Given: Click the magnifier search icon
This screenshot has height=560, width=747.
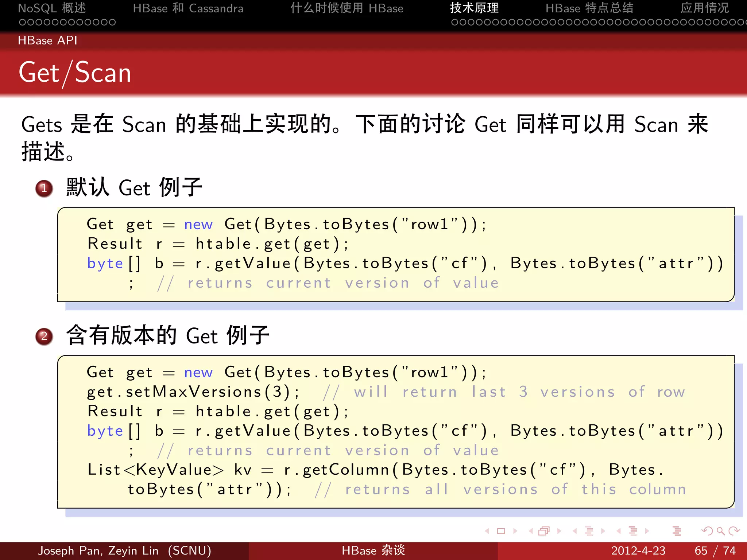Looking at the screenshot, I should point(721,531).
